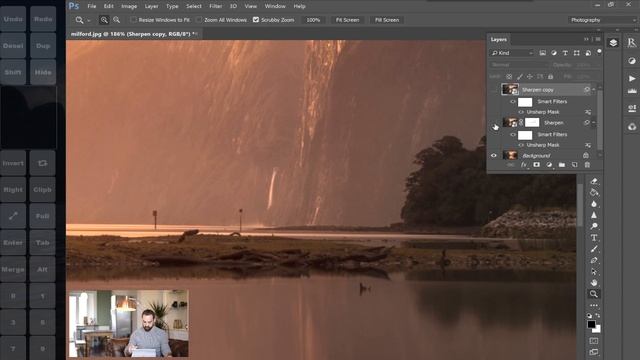Select the Sharpen triangle tool
This screenshot has width=640, height=360.
(x=594, y=215)
